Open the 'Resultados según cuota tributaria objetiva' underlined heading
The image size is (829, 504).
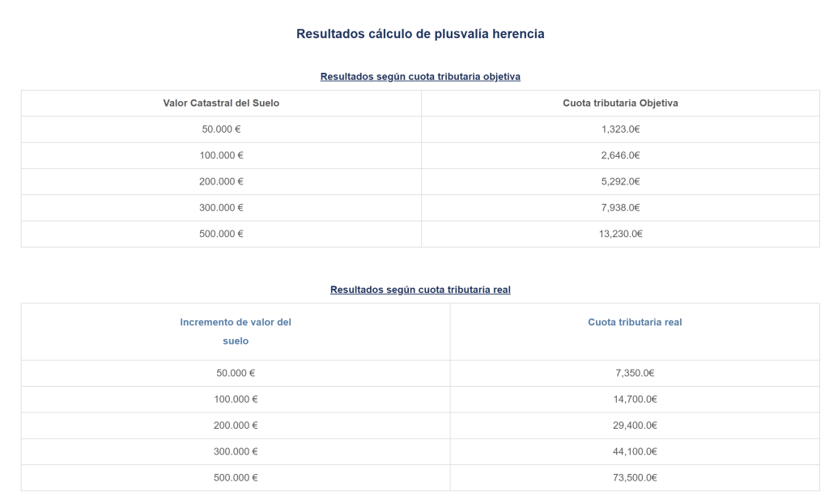click(420, 77)
